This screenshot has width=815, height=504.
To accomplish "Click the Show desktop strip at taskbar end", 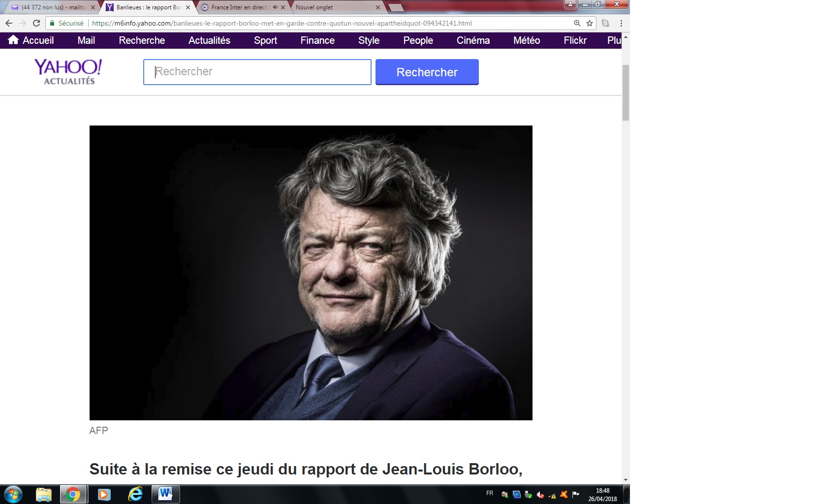I will (x=627, y=494).
